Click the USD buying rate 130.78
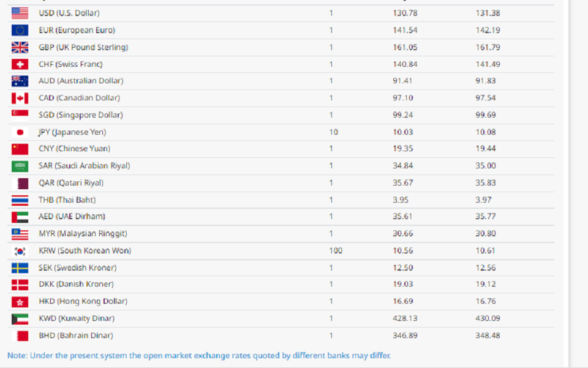588x368 pixels. 405,13
